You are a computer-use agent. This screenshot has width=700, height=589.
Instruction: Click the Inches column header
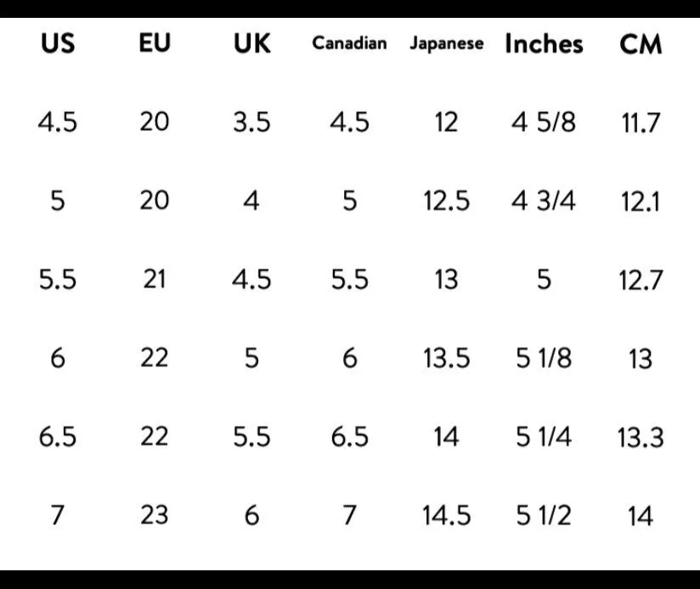point(544,43)
